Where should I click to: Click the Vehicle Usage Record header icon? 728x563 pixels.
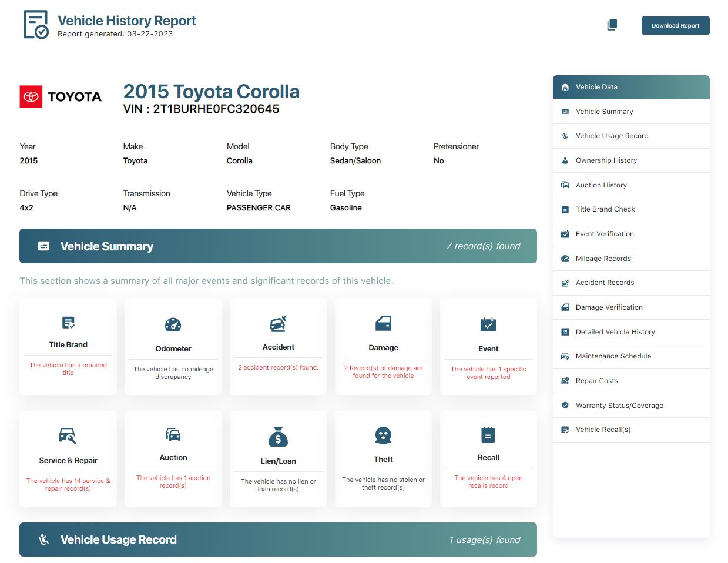44,539
